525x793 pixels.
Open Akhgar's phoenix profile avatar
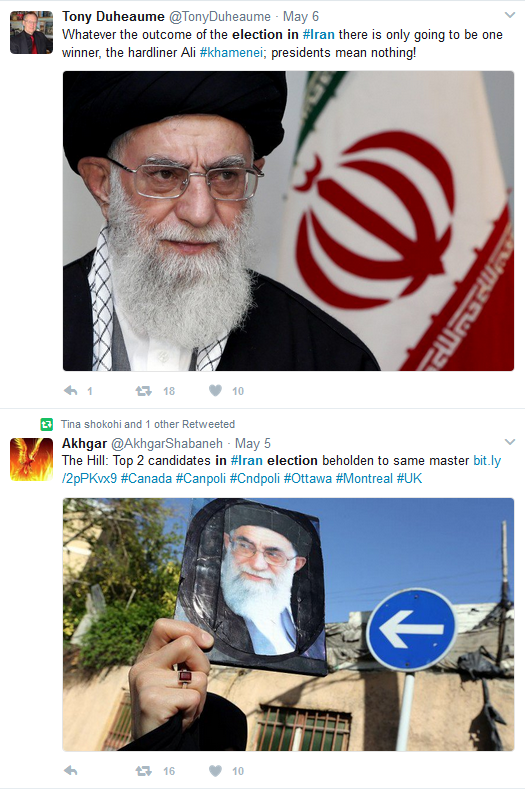pos(31,459)
